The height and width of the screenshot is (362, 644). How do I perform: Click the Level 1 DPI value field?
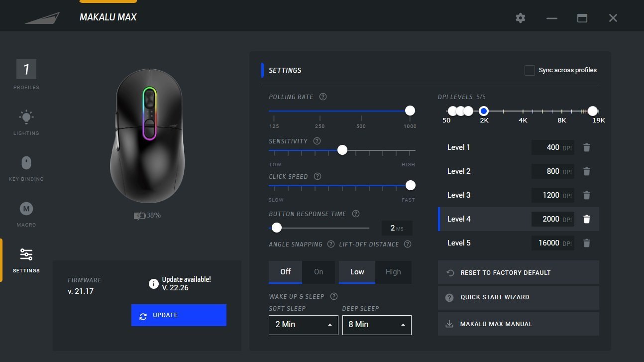553,147
